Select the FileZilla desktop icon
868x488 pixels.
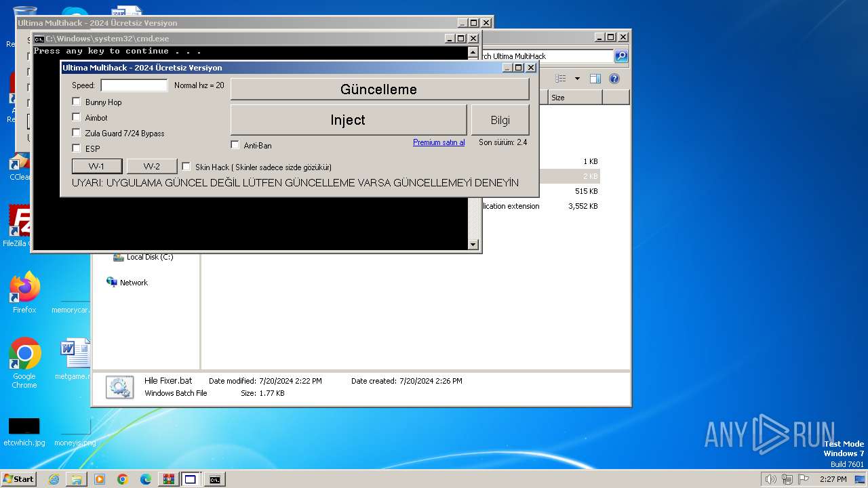[x=19, y=227]
